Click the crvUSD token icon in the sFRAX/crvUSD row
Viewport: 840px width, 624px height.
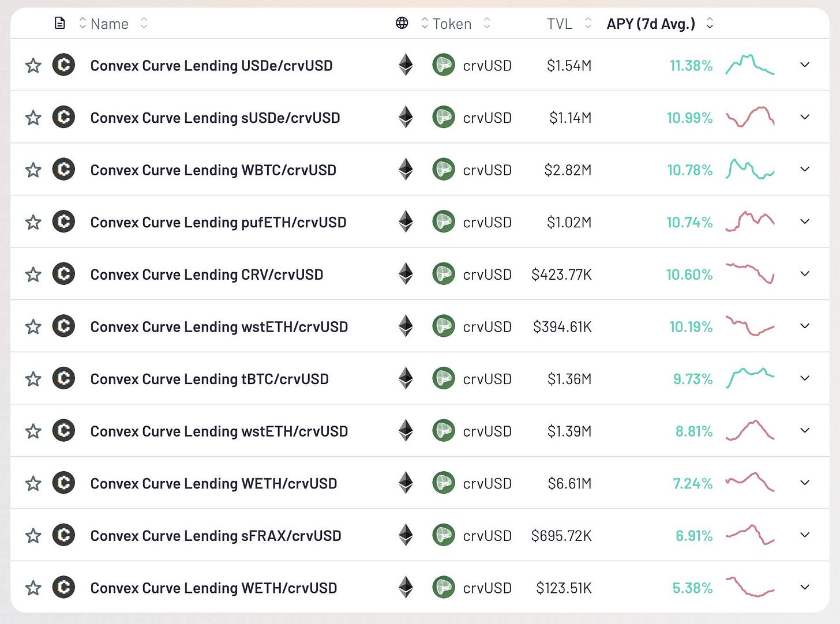click(444, 535)
